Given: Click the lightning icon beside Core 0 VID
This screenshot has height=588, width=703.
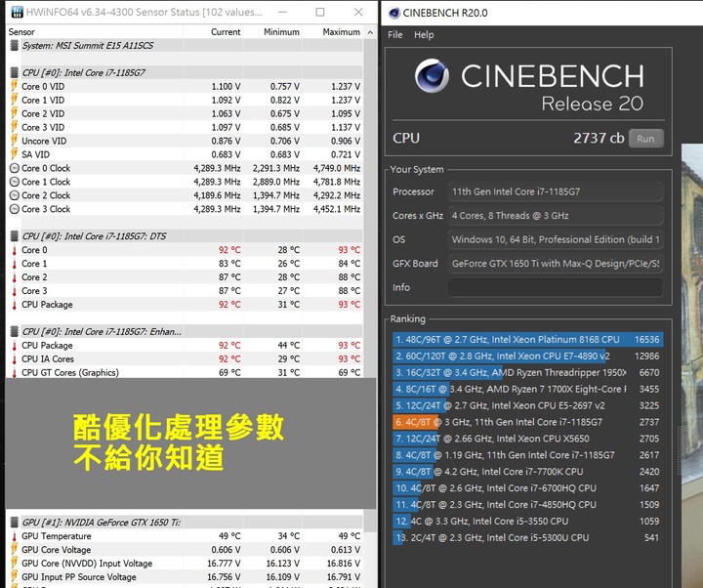Looking at the screenshot, I should tap(15, 86).
